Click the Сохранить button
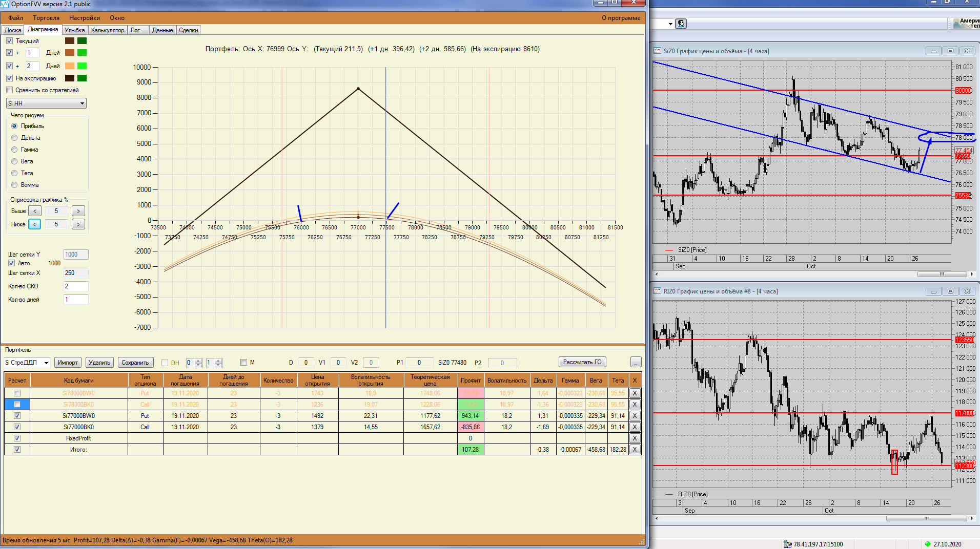980x549 pixels. (135, 363)
